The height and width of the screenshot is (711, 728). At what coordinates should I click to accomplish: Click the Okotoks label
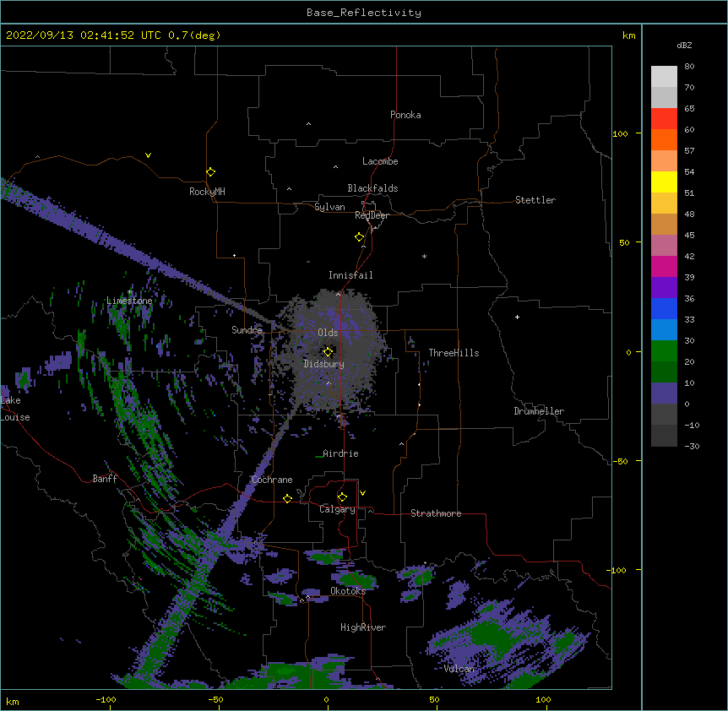[x=348, y=591]
